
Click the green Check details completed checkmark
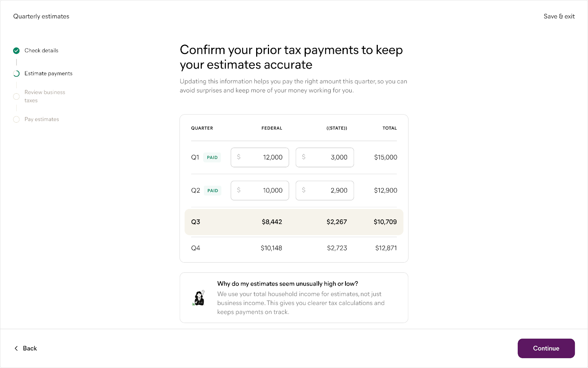coord(17,51)
